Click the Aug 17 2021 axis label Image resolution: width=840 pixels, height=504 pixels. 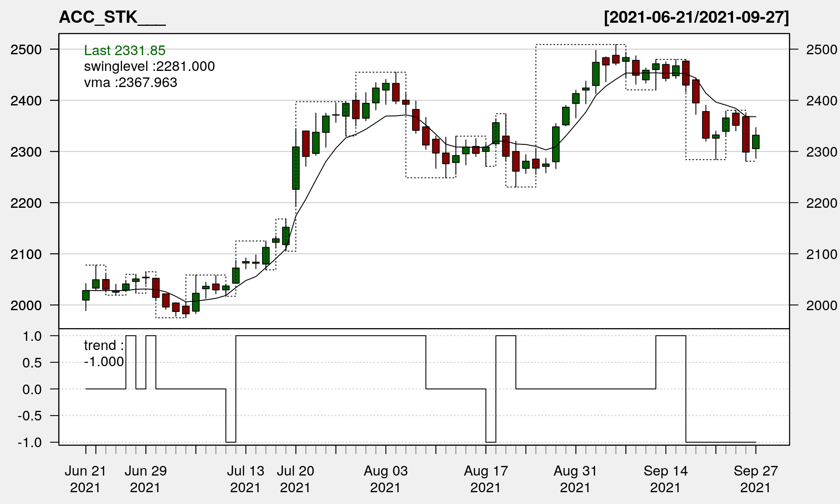486,479
